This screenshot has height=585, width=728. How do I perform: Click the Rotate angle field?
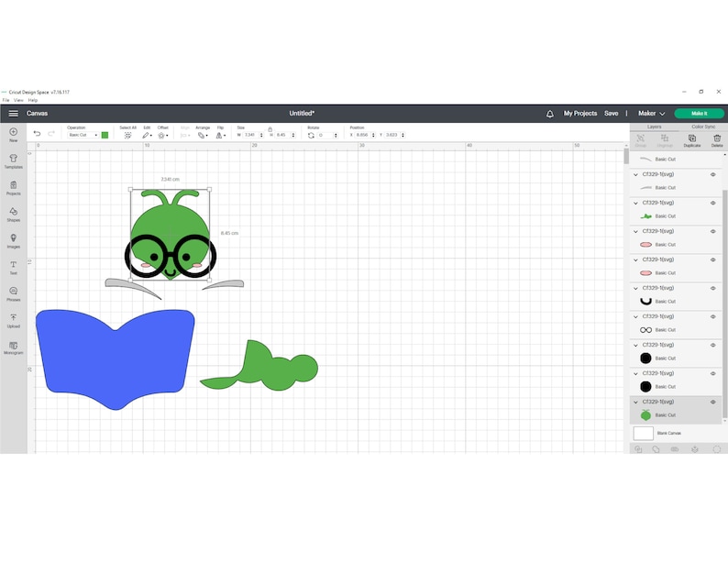tap(326, 135)
